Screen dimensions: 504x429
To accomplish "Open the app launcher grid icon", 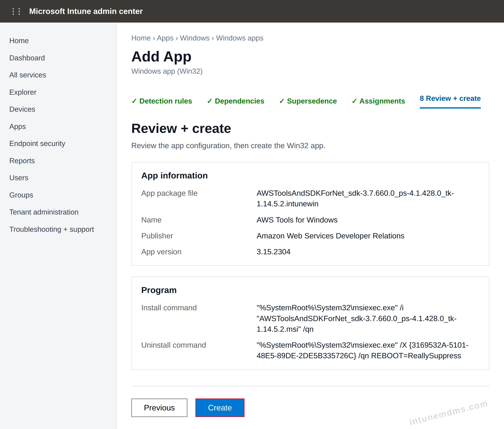I will (16, 11).
